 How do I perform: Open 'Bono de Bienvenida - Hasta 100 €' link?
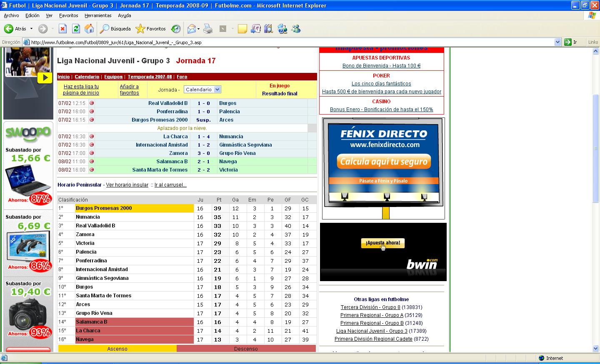pyautogui.click(x=381, y=66)
